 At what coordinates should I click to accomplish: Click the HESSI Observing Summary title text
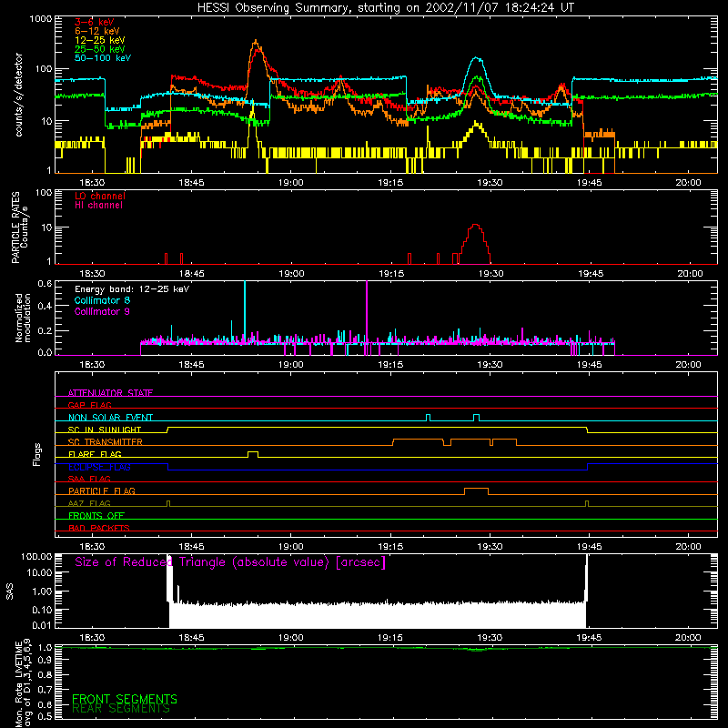coord(385,7)
